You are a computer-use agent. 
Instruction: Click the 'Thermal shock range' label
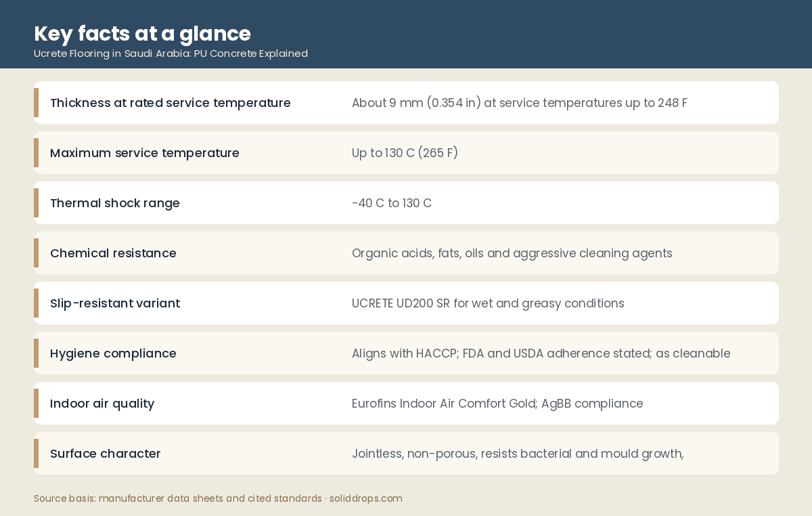(115, 203)
